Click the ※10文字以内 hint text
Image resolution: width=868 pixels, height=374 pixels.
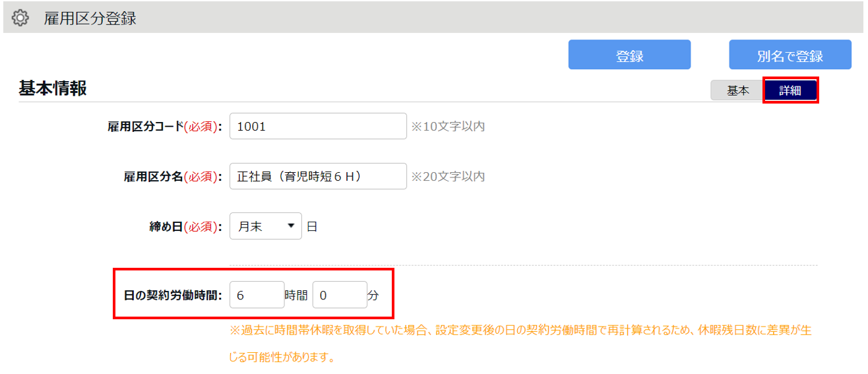click(x=448, y=127)
